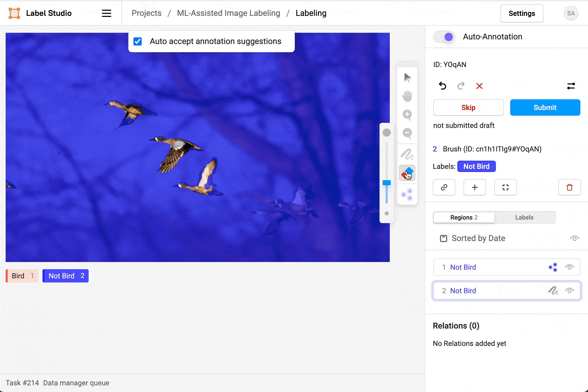Click the brush size slider handle
Screen dimensions: 588x392
(x=386, y=182)
